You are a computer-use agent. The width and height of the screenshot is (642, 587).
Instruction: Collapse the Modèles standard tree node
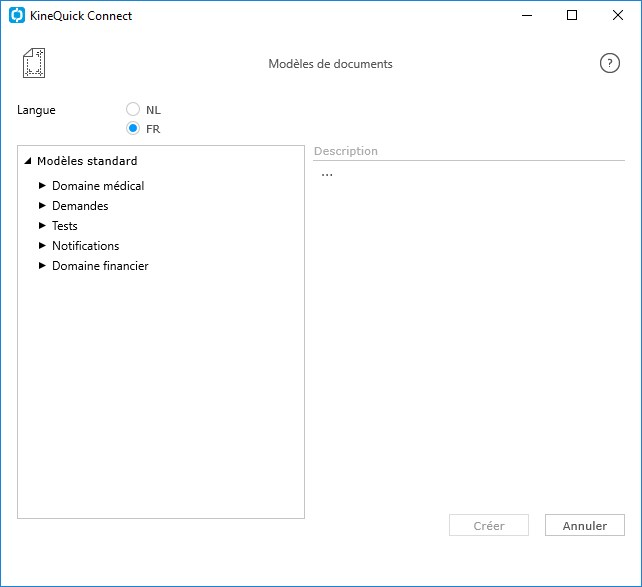click(x=28, y=161)
